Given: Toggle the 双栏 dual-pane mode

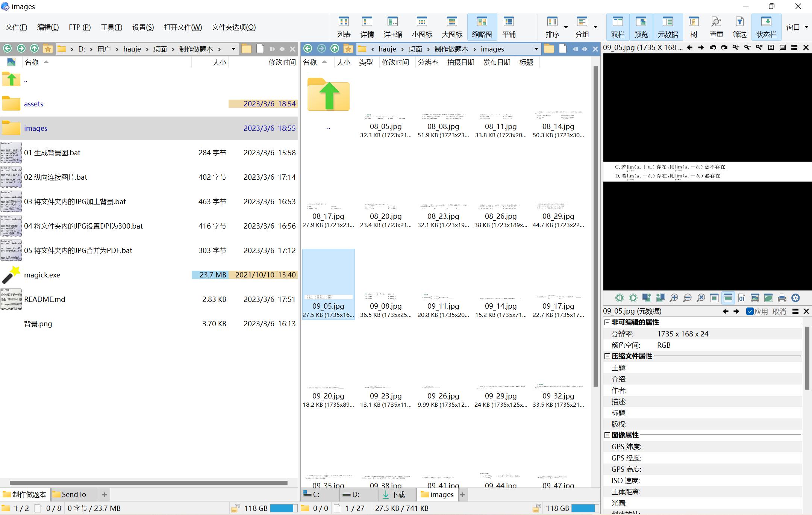Looking at the screenshot, I should coord(618,27).
